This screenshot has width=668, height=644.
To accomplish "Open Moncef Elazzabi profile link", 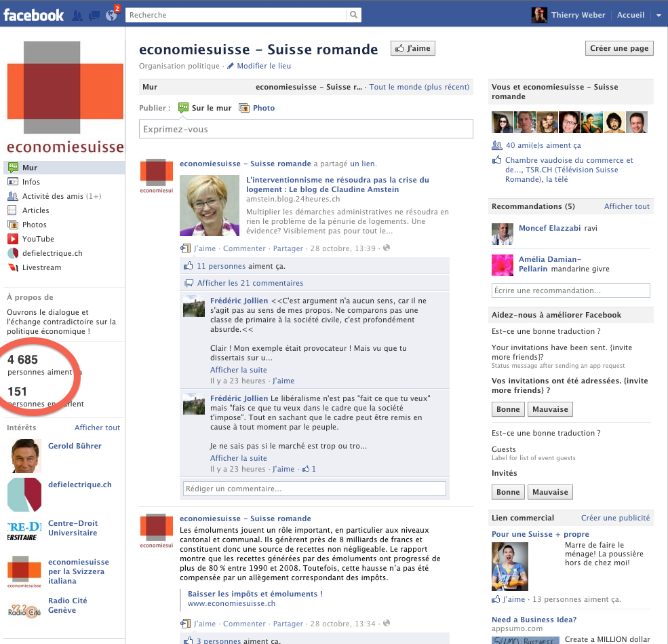I will point(549,228).
